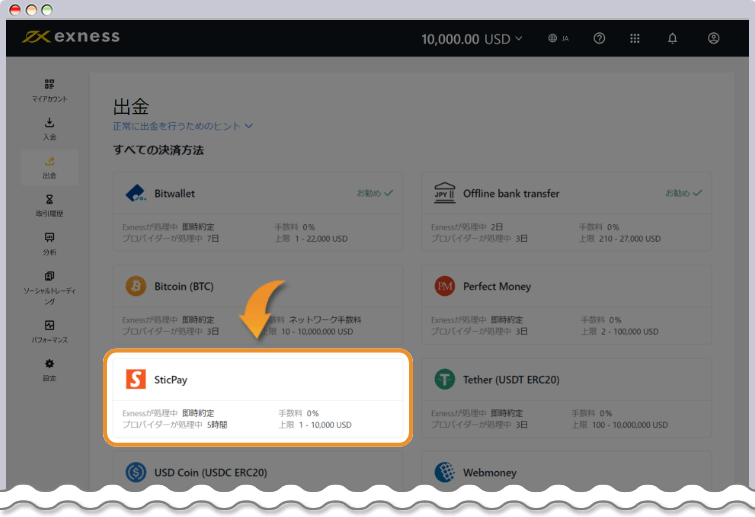Go to マイアカウント in the sidebar
Viewport: 755px width, 517px height.
click(50, 90)
